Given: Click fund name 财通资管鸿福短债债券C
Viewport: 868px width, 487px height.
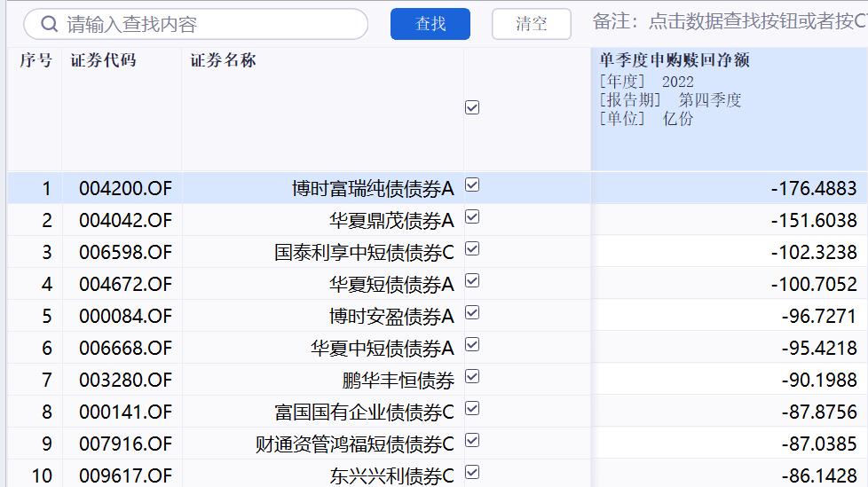Looking at the screenshot, I should 355,444.
